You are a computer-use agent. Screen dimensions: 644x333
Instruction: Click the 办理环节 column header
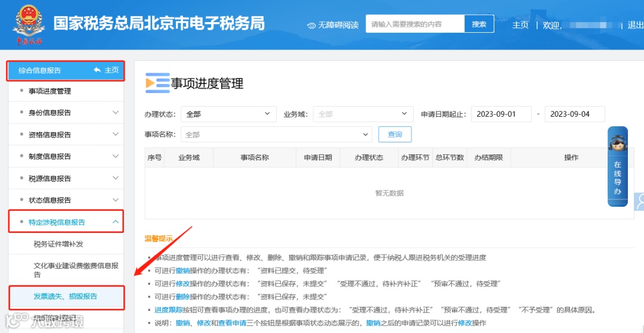click(x=415, y=157)
